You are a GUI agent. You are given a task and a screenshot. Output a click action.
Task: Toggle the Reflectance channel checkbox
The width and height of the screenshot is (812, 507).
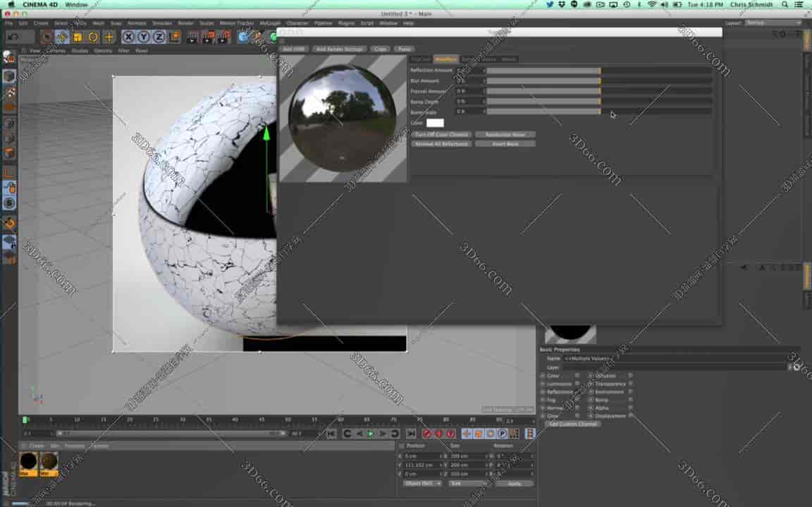(x=577, y=392)
